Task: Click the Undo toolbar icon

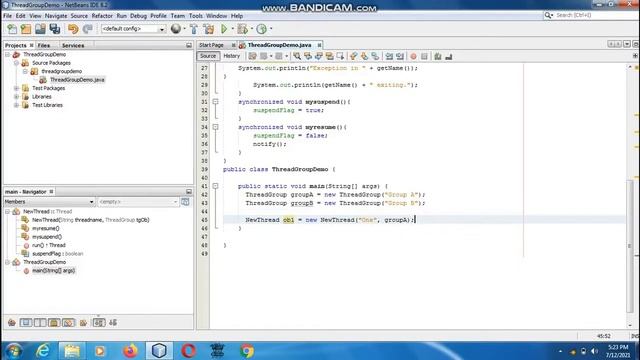Action: (x=73, y=29)
